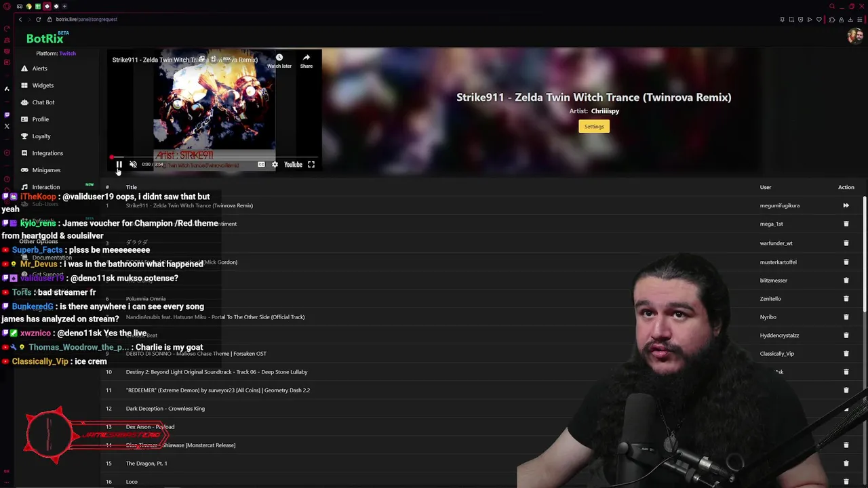Click the Share arrow in video player
This screenshot has width=868, height=488.
307,61
